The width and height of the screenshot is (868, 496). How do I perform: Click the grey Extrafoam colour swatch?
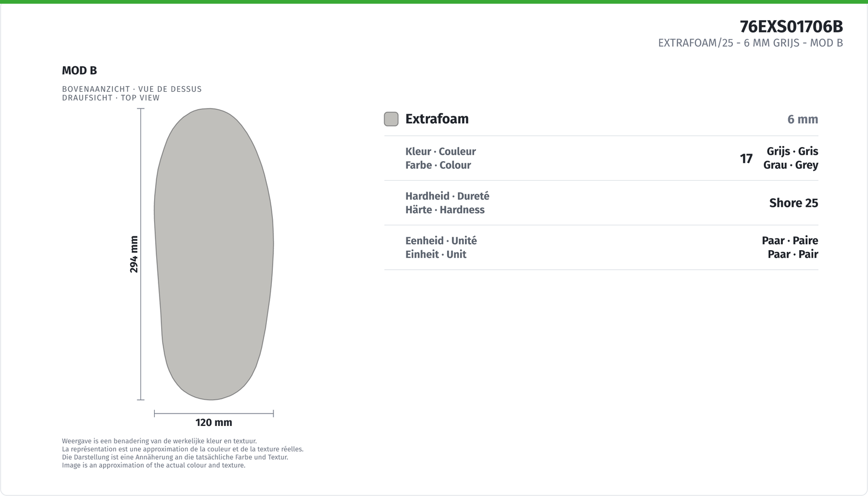391,119
